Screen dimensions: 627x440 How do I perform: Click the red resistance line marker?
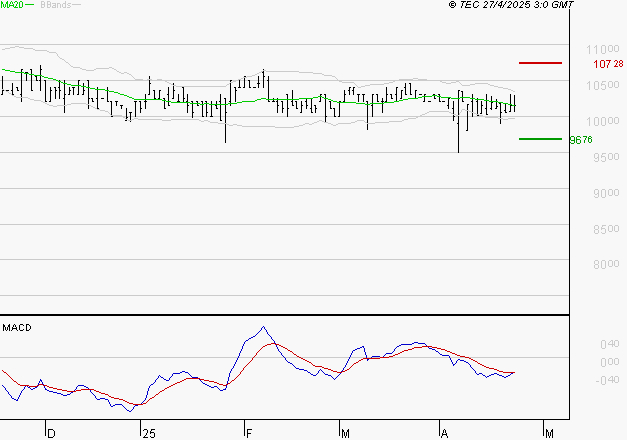click(x=540, y=62)
